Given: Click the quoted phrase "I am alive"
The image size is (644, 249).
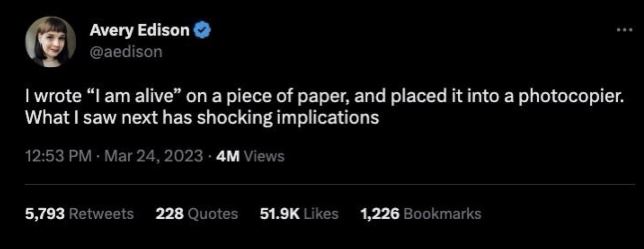Looking at the screenshot, I should [x=134, y=96].
